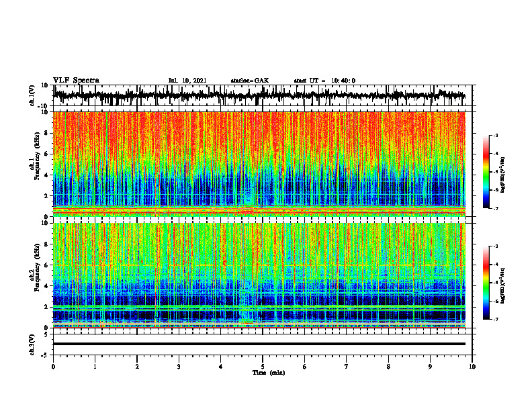Screen dimensions: 532x411
Task: Click the "-3" label on ch.2 color scale
Action: click(496, 246)
